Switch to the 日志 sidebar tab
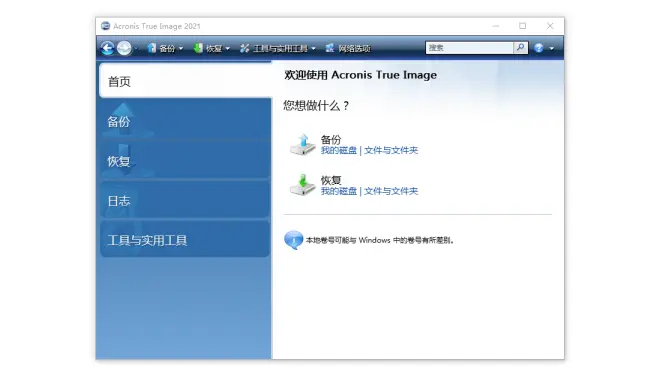 coord(185,201)
